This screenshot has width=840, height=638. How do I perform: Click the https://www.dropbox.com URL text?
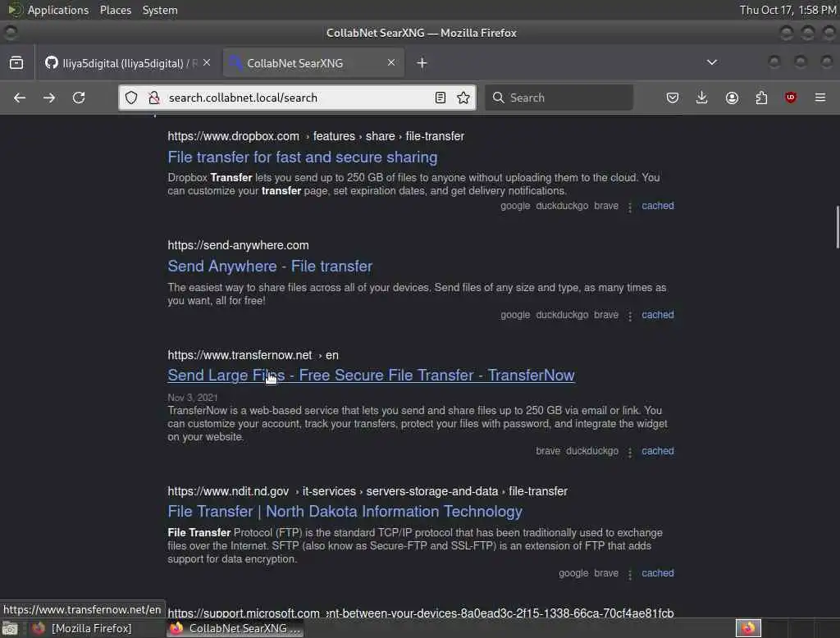(x=234, y=136)
